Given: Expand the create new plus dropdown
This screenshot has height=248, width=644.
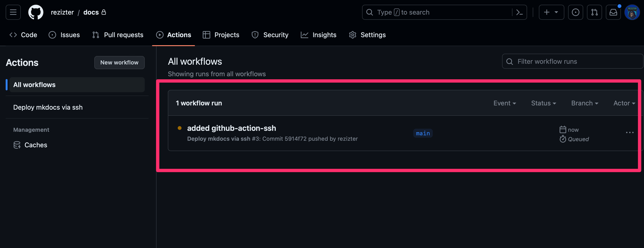Looking at the screenshot, I should pyautogui.click(x=551, y=12).
